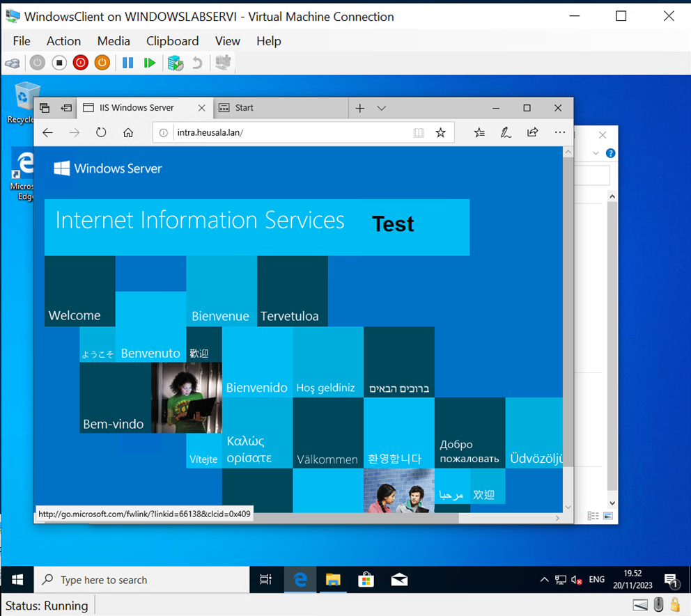This screenshot has height=616, width=691.
Task: Share the page using share icon
Action: [x=531, y=132]
